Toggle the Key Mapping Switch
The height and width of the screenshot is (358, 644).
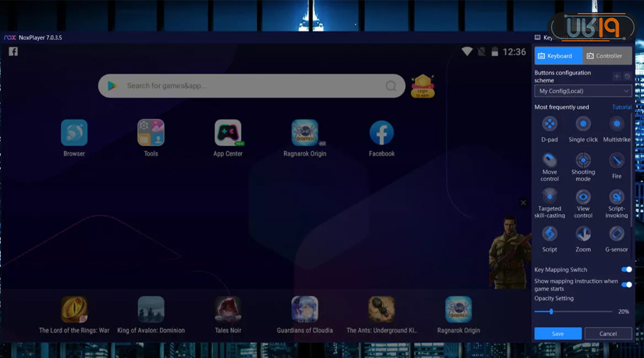[x=626, y=270]
